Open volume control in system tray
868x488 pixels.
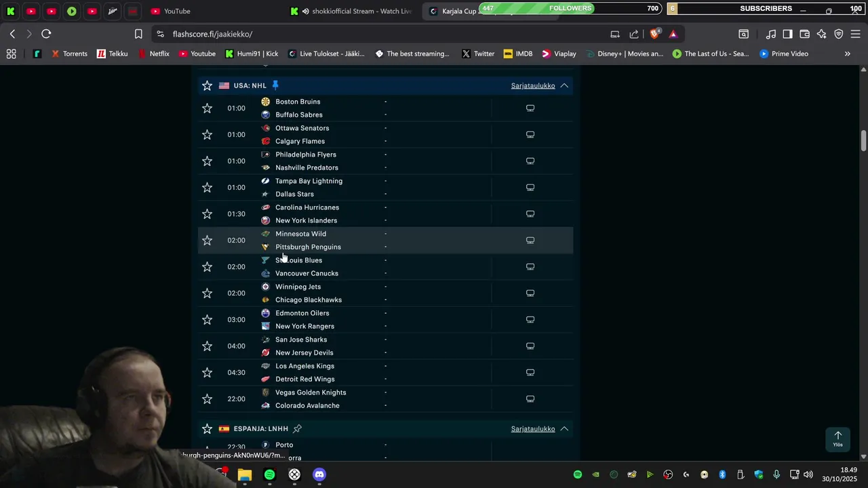click(808, 474)
